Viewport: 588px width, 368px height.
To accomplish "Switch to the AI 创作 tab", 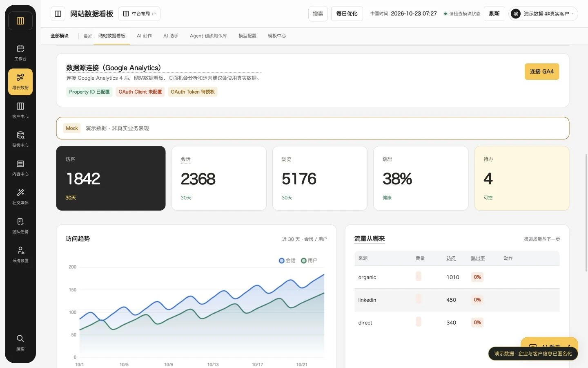I will pyautogui.click(x=144, y=36).
